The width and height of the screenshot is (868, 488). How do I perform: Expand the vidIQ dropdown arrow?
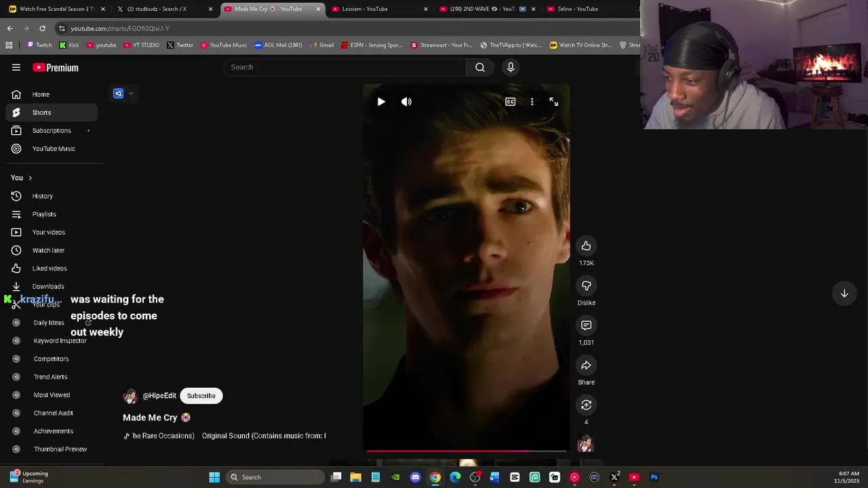coord(131,94)
